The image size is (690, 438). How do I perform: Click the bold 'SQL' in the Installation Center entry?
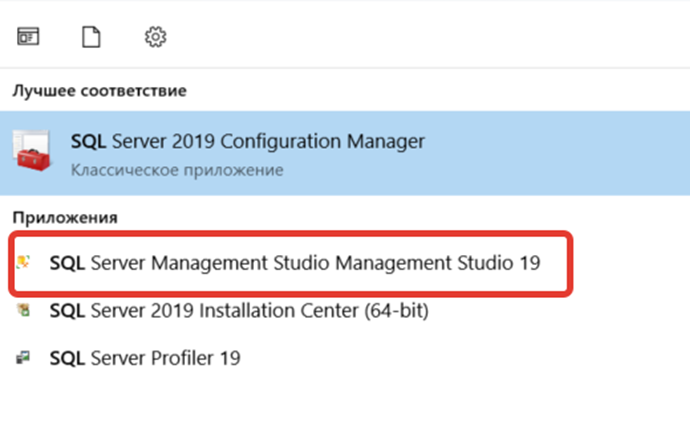(x=67, y=311)
